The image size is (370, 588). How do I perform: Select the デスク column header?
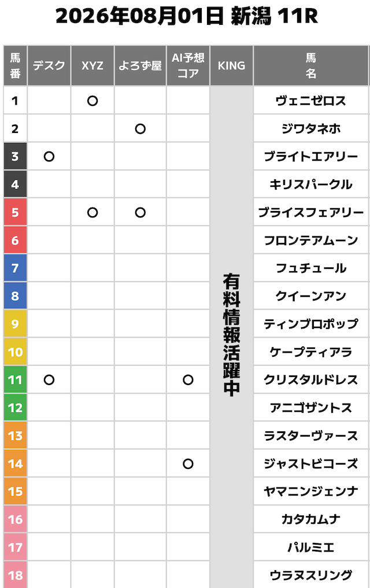tap(49, 66)
